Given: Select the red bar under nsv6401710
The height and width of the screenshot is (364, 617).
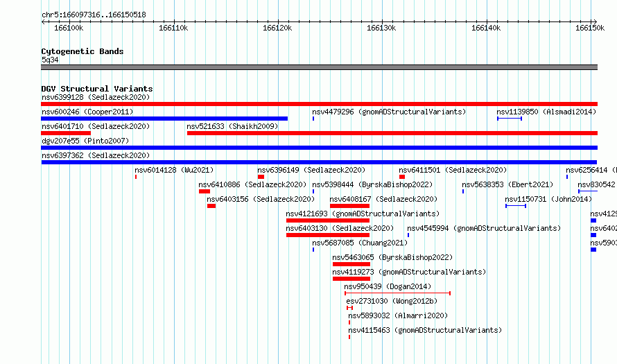Looking at the screenshot, I should pyautogui.click(x=66, y=133).
